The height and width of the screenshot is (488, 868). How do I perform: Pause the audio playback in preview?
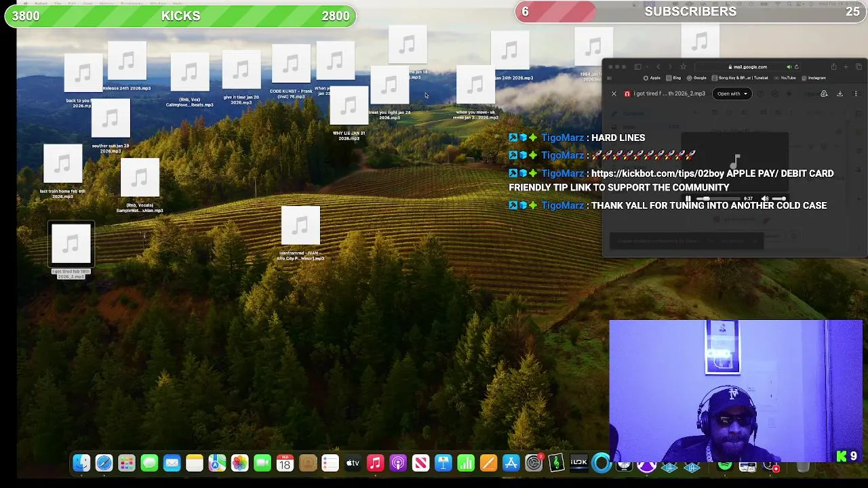[688, 199]
